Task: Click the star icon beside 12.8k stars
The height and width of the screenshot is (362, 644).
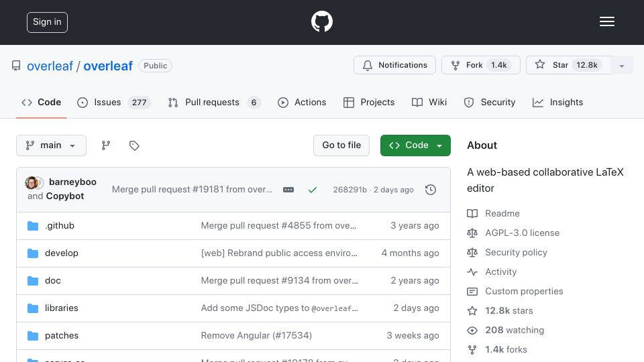Action: 472,310
